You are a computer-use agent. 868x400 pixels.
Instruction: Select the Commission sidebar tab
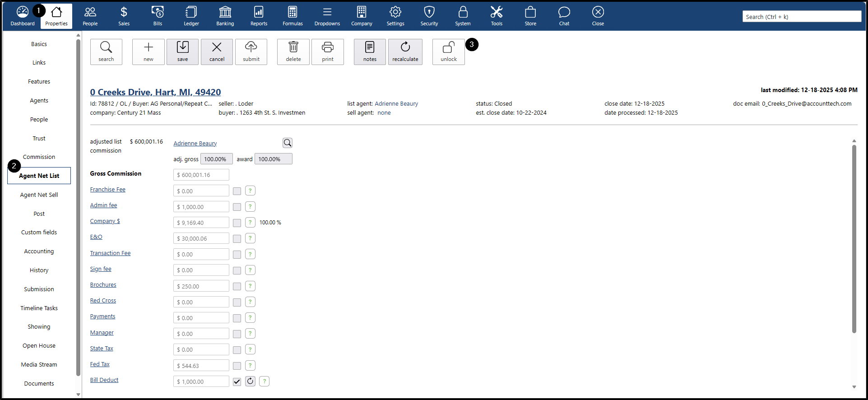pyautogui.click(x=39, y=157)
